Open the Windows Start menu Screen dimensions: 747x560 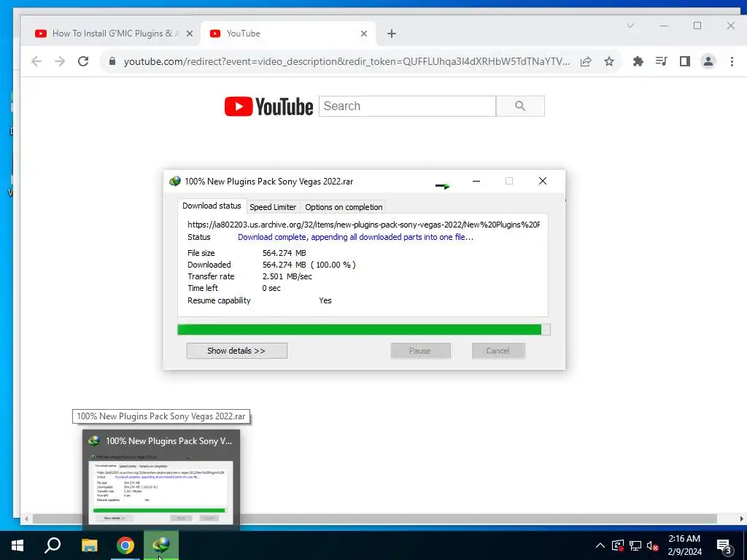pos(18,545)
